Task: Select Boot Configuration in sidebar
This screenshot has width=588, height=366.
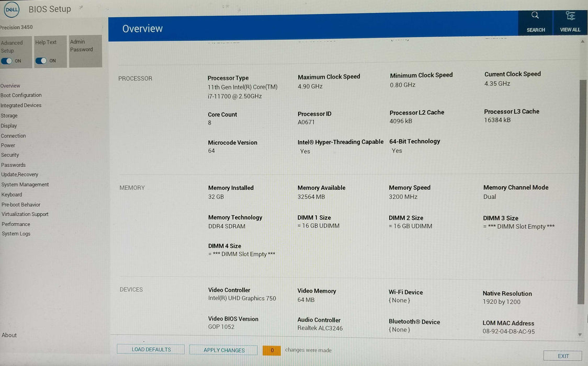Action: pos(21,95)
